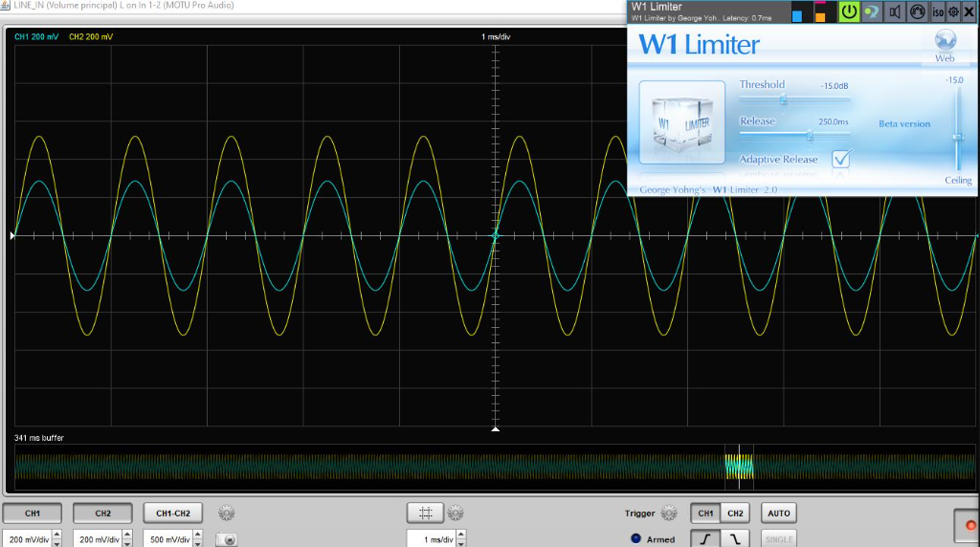
Task: Click the camera snapshot icon
Action: click(x=226, y=539)
